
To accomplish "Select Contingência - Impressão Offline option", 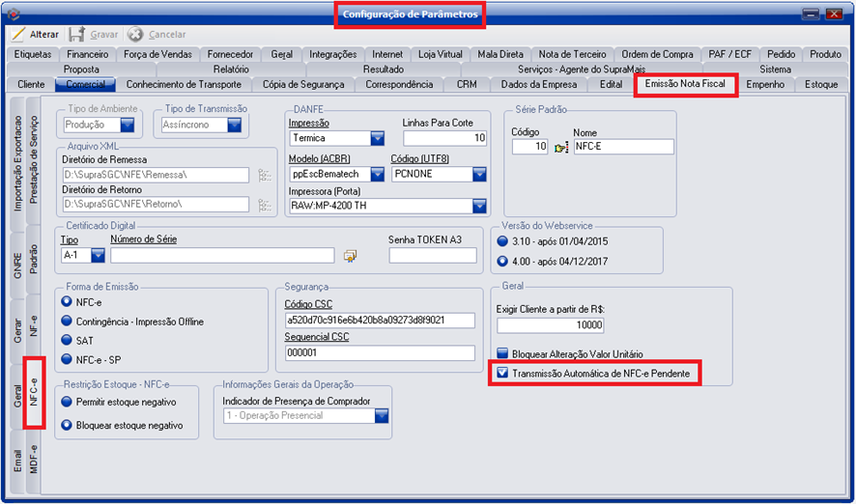I will (68, 321).
